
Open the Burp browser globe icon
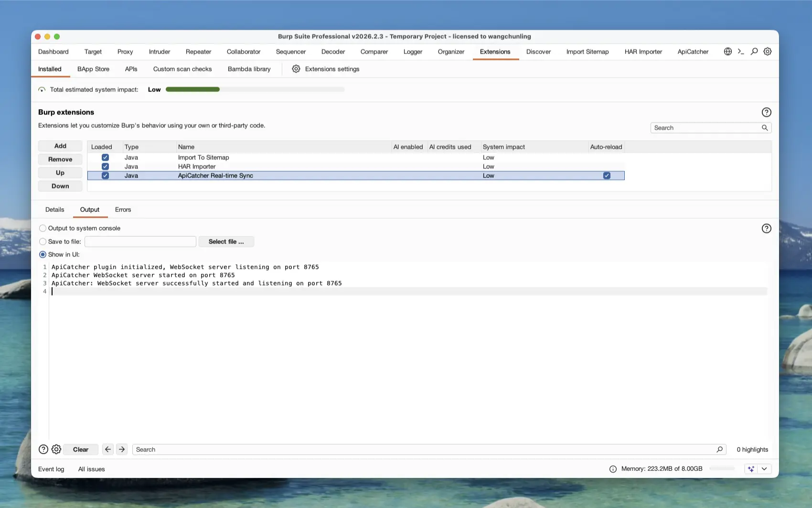click(x=727, y=52)
